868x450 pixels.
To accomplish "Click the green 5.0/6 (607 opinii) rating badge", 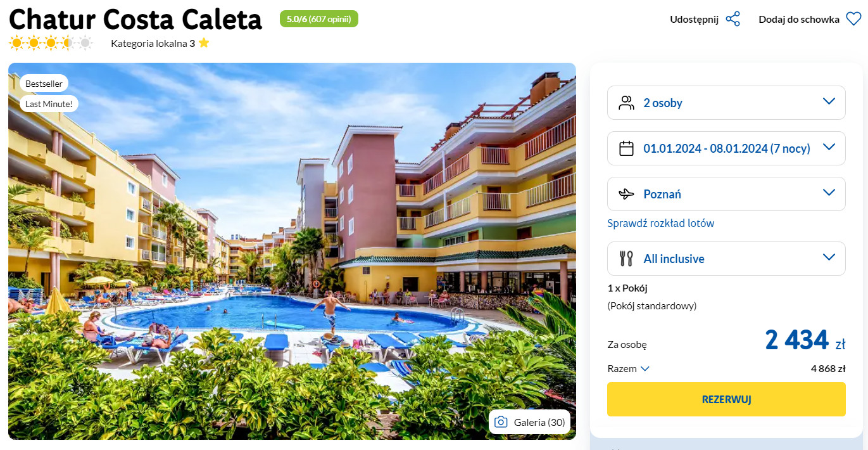I will [x=319, y=19].
